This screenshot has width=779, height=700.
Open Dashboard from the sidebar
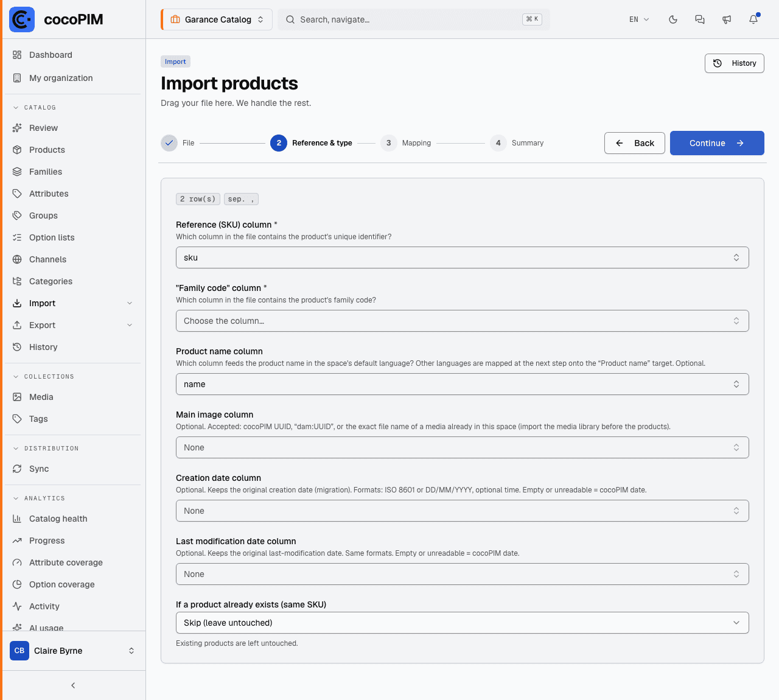(x=73, y=55)
